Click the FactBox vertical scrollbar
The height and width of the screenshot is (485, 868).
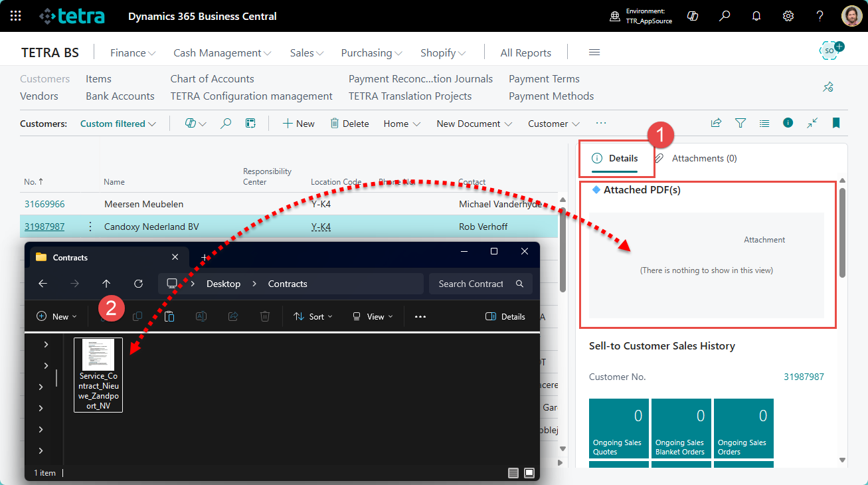(842, 233)
